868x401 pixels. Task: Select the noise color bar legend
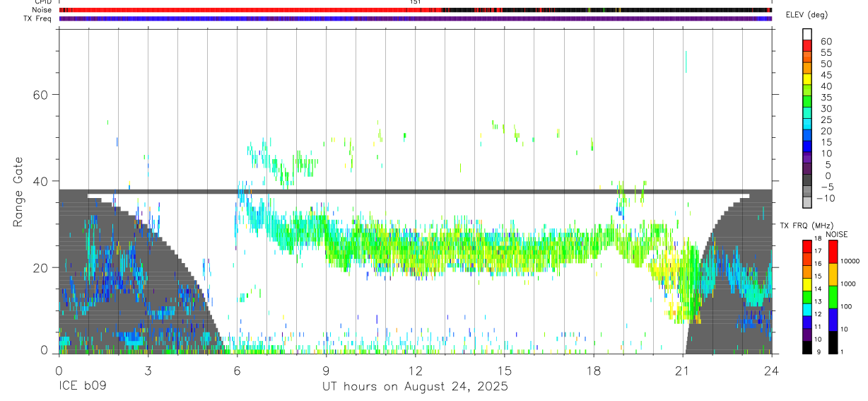[x=833, y=296]
